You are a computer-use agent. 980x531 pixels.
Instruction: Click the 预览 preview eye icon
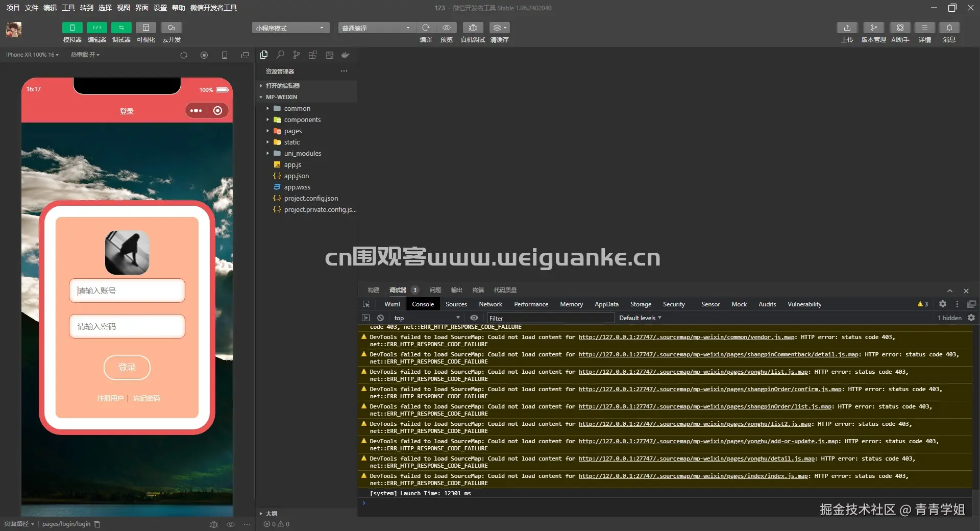coord(446,28)
